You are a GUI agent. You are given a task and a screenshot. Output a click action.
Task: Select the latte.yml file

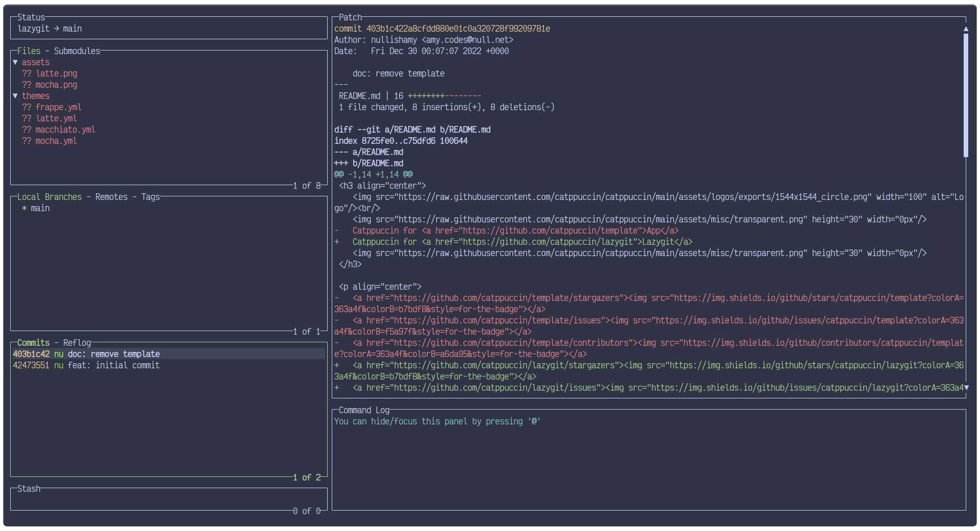coord(50,118)
